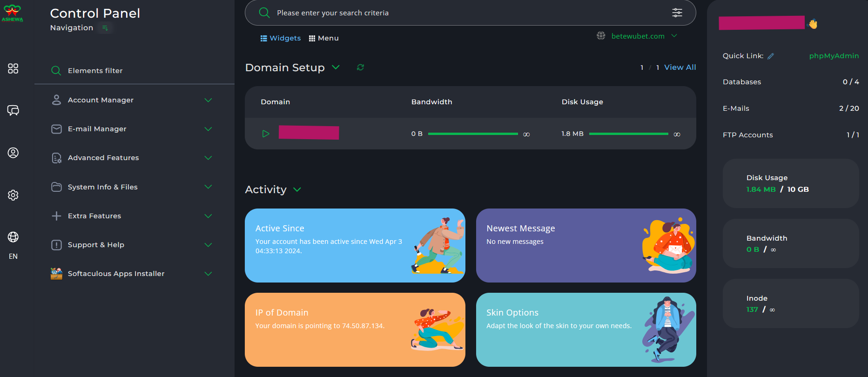Switch to Widgets view
Viewport: 868px width, 377px height.
(281, 38)
